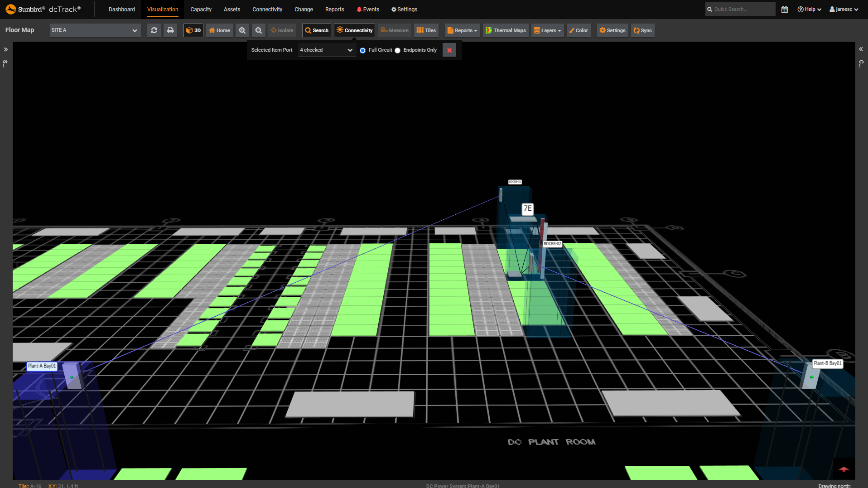Select the Full Circuit radio option
868x488 pixels.
click(x=363, y=50)
